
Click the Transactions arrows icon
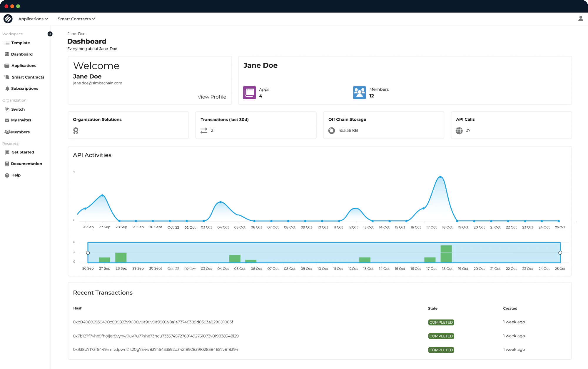click(204, 130)
